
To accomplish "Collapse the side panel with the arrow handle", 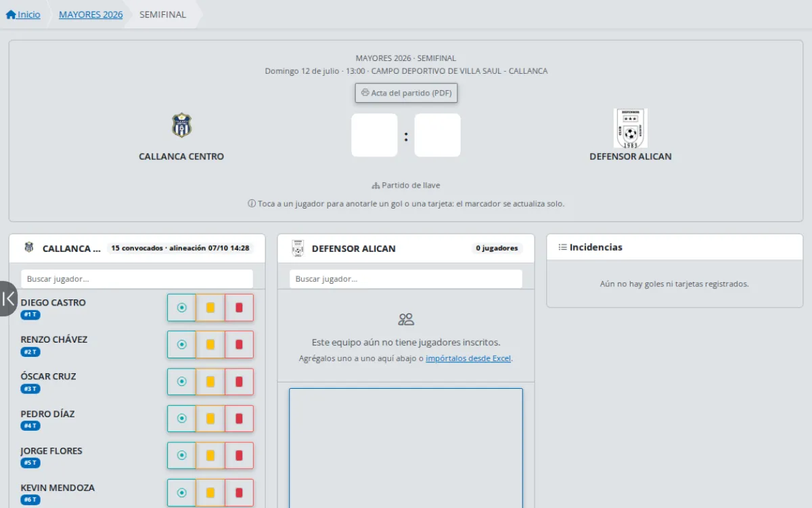I will pos(8,299).
